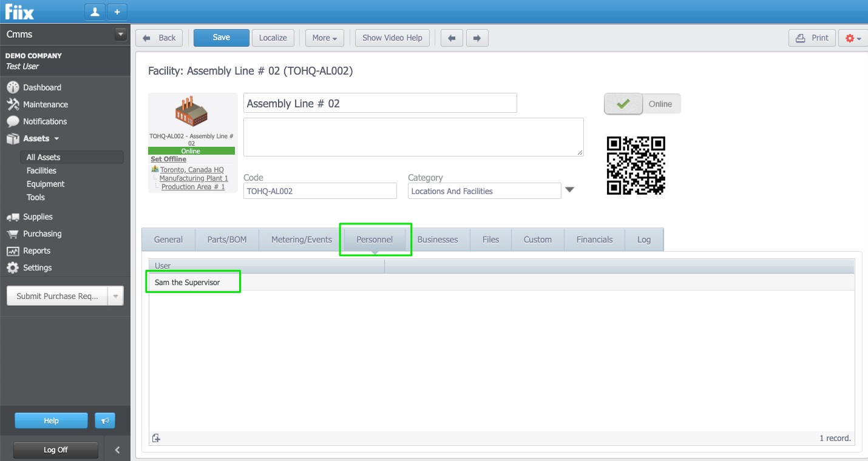Image resolution: width=868 pixels, height=461 pixels.
Task: Collapse the sidebar with chevron arrow
Action: [117, 450]
